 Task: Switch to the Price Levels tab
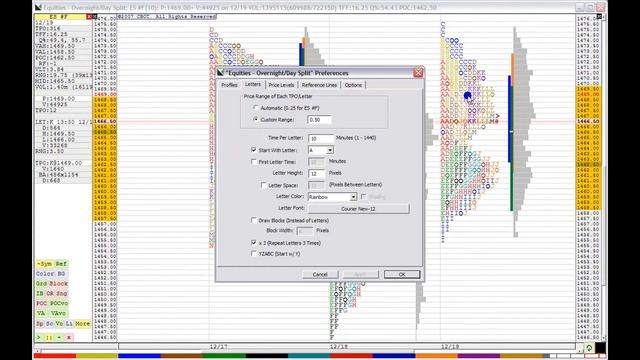281,85
